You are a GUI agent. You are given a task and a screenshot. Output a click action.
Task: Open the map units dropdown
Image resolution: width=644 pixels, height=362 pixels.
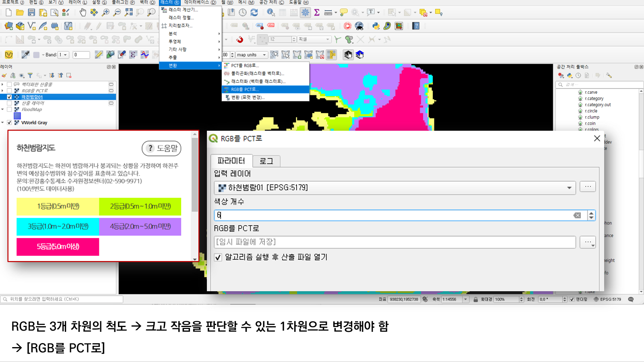coord(252,55)
